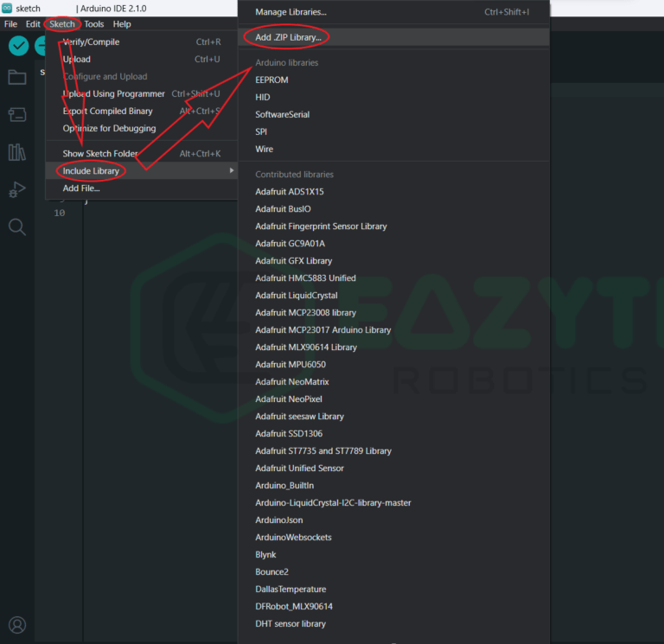Include the Wire library

pyautogui.click(x=394, y=149)
